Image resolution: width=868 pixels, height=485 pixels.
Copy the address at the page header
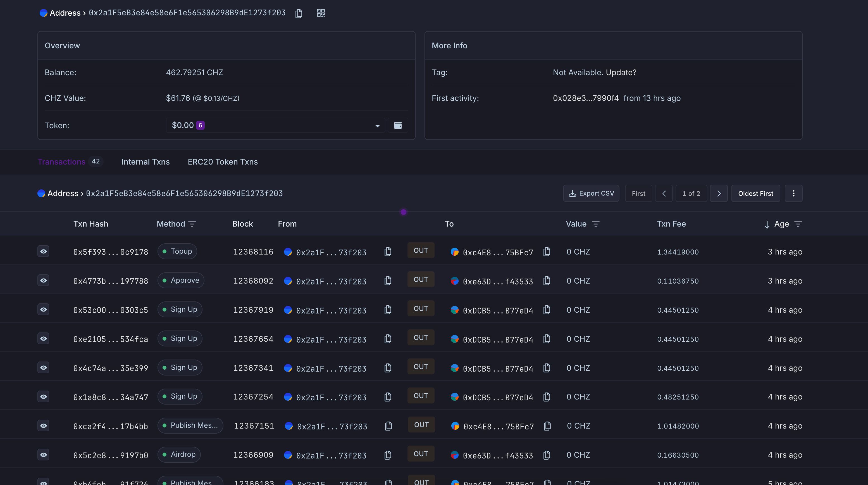[299, 13]
